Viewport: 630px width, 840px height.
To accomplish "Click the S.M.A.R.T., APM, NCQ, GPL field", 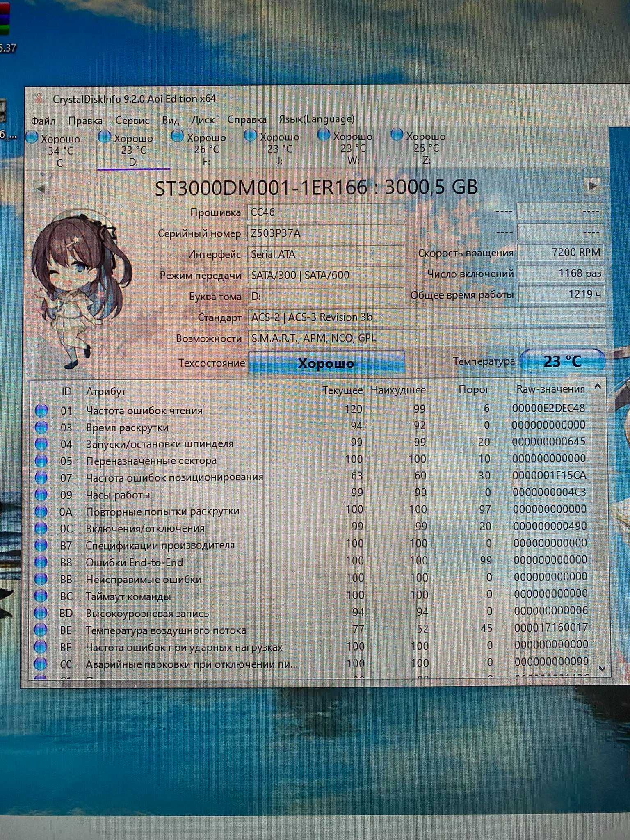I will 426,338.
